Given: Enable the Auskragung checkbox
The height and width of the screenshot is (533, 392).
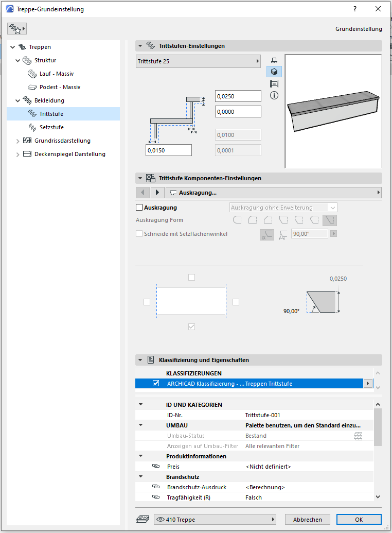Looking at the screenshot, I should [x=139, y=208].
